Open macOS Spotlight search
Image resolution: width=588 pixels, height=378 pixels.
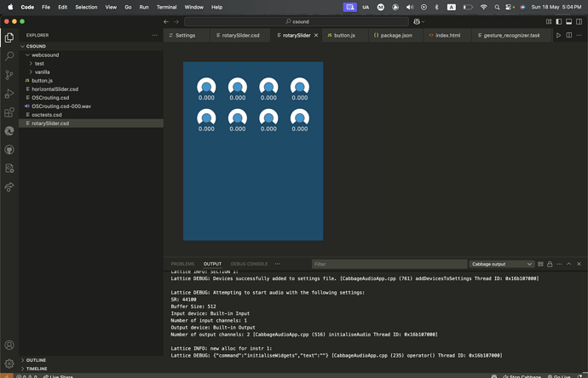click(x=497, y=7)
